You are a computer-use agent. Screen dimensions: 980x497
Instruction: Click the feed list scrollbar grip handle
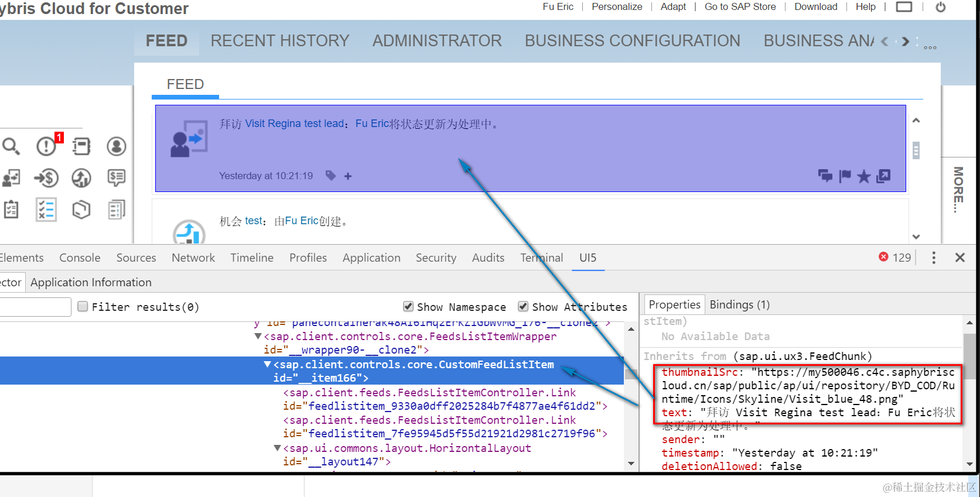916,150
